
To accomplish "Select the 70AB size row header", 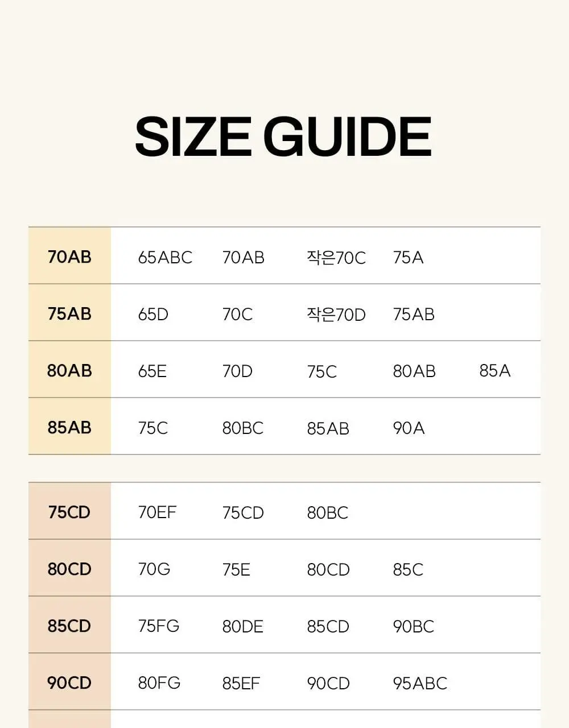I will [x=69, y=256].
